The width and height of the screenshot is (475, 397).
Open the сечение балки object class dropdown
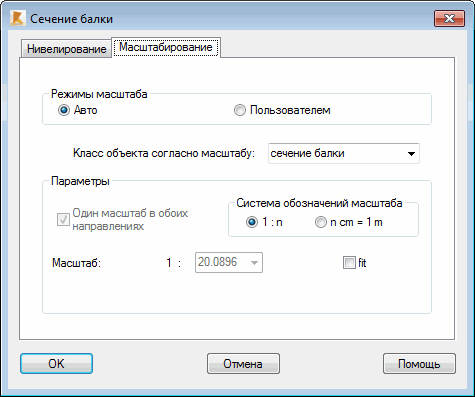(x=344, y=153)
